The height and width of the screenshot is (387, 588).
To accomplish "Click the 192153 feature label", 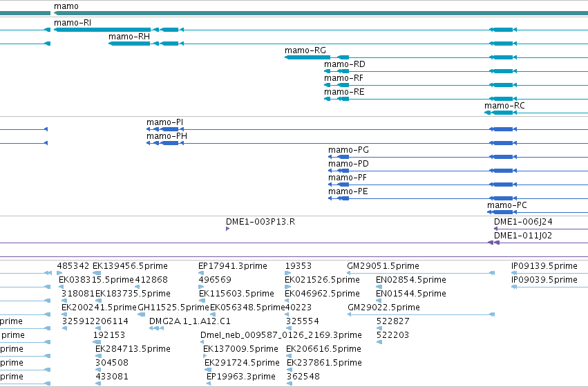I will tap(109, 336).
